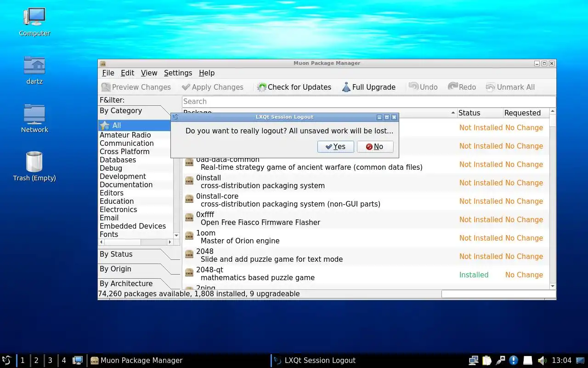Viewport: 588px width, 368px height.
Task: Click package icon beside 0install
Action: [189, 180]
